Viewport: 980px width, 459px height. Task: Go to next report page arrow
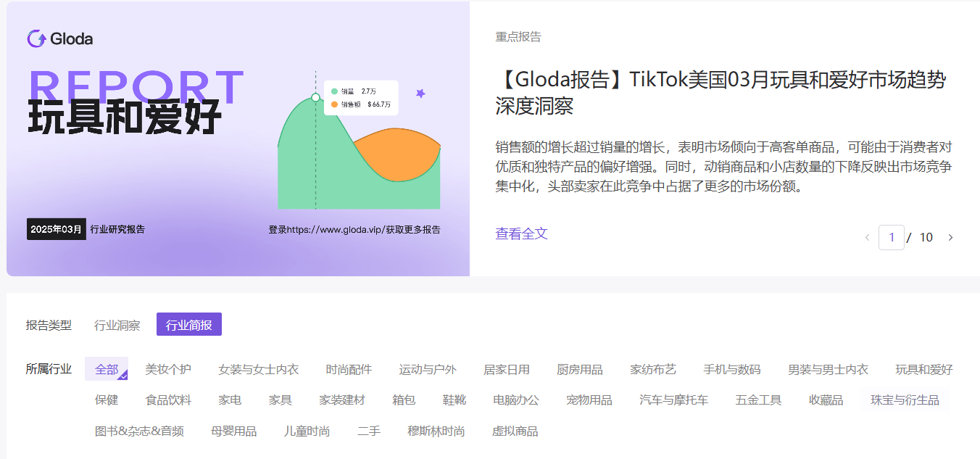click(951, 238)
